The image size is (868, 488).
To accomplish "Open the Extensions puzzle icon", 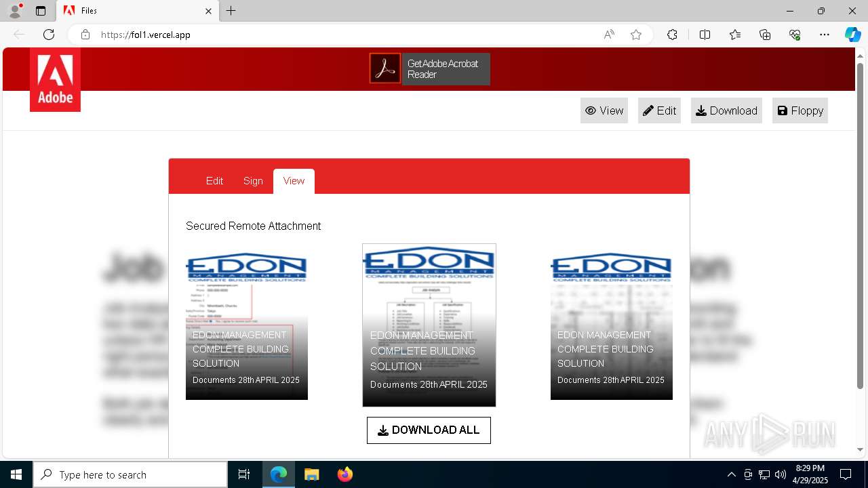I will coord(672,35).
